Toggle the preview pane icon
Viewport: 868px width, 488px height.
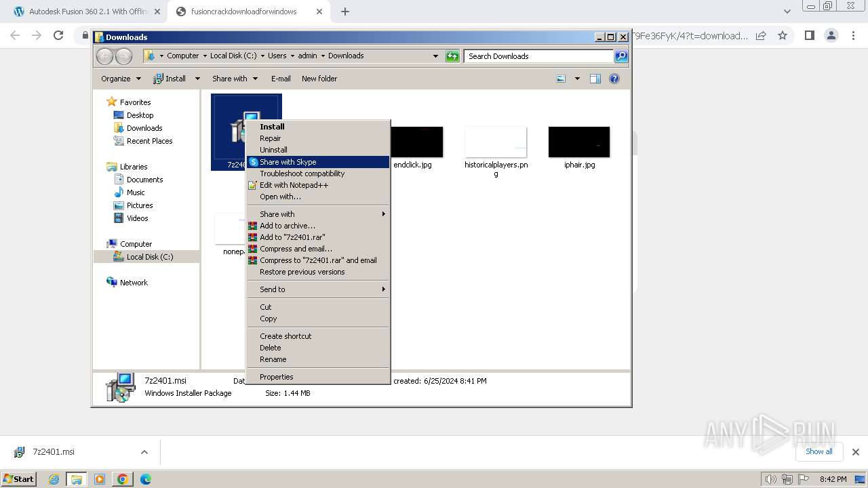pyautogui.click(x=595, y=79)
